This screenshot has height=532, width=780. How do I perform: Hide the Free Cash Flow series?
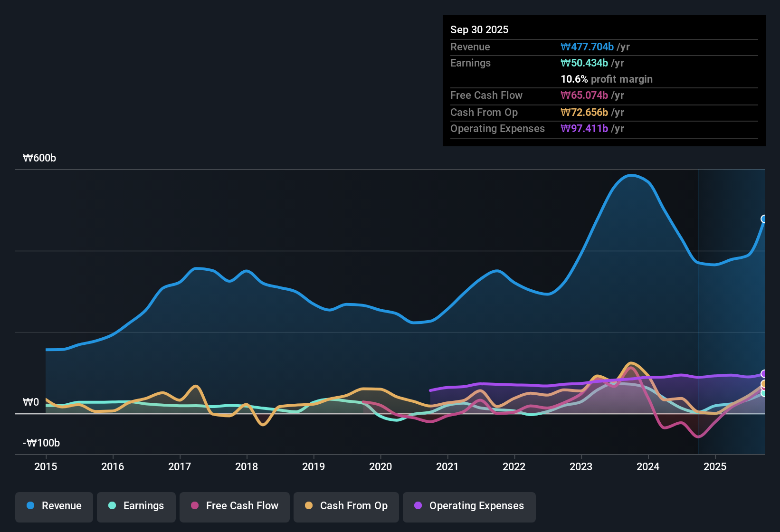coord(234,506)
